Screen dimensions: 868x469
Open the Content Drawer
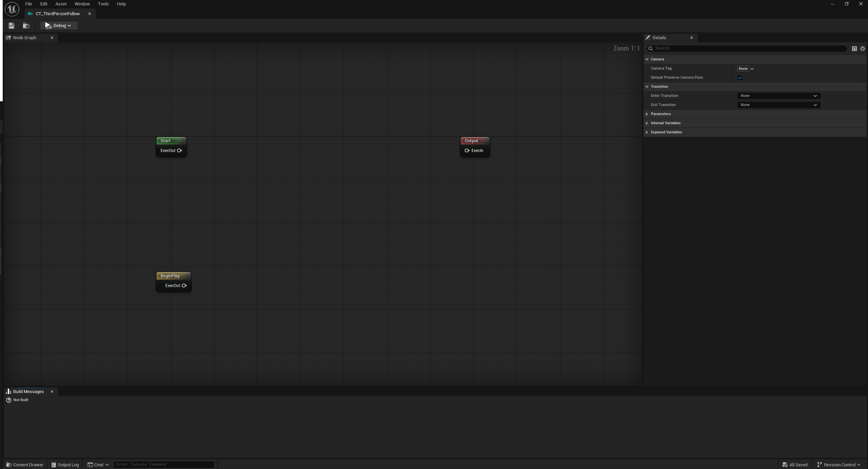[25, 465]
